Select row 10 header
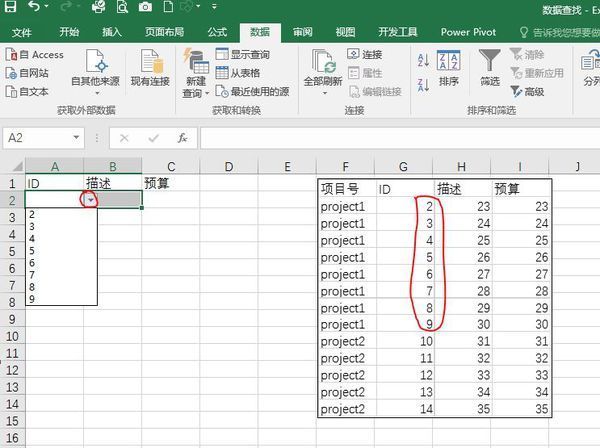Viewport: 600px width, 448px height. click(12, 336)
